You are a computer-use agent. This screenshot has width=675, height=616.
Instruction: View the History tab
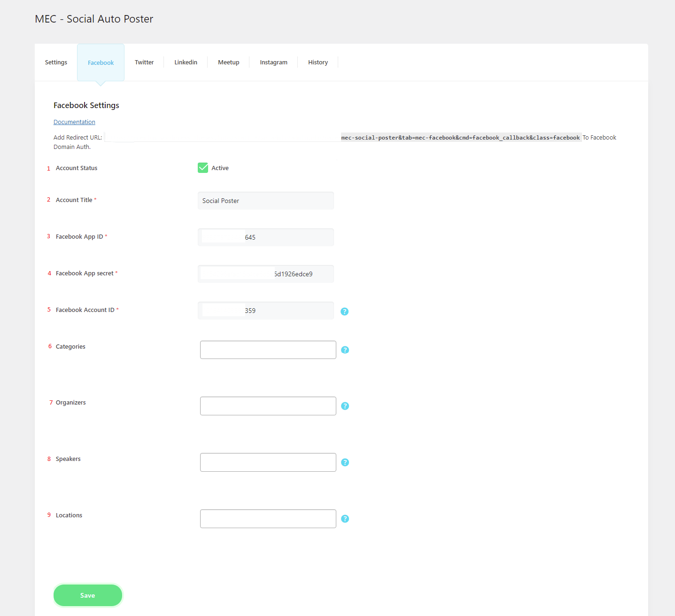[318, 62]
